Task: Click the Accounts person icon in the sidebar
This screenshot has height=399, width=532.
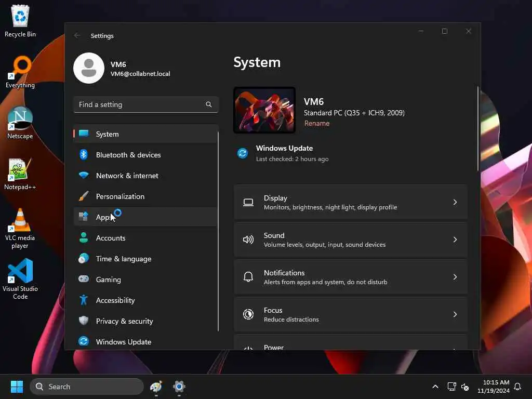Action: [x=84, y=237]
